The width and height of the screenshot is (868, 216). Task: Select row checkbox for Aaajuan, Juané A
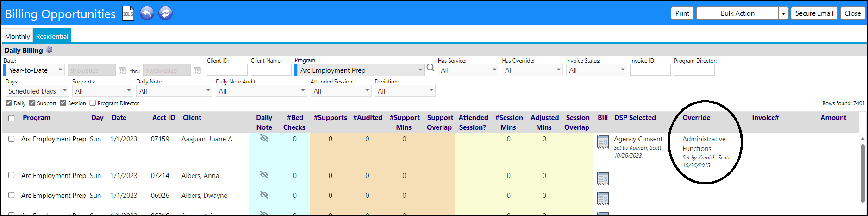tap(12, 139)
